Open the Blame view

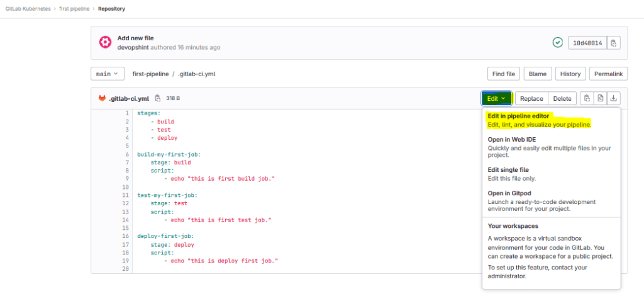click(x=537, y=74)
